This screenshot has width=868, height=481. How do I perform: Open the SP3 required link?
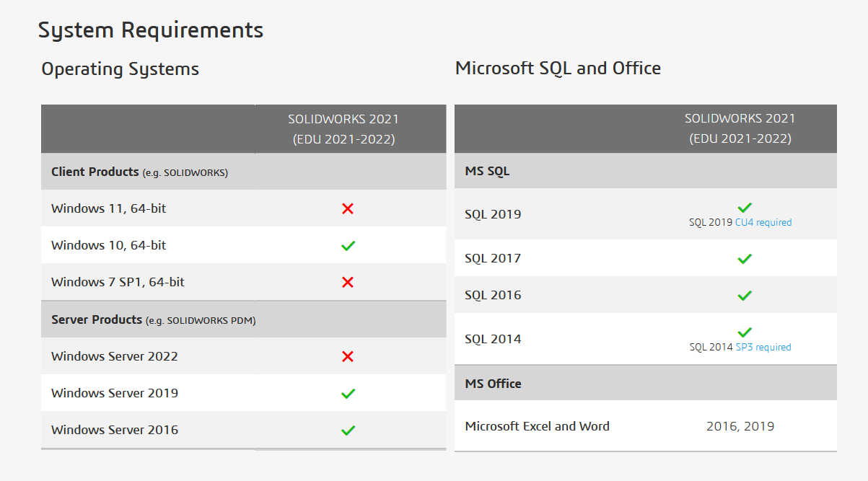(x=763, y=348)
